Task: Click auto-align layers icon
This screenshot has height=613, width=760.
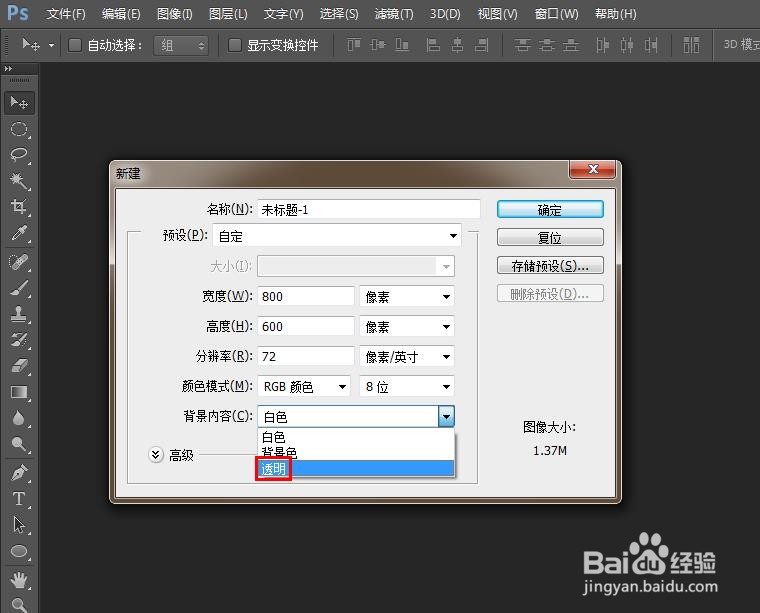Action: (x=691, y=45)
